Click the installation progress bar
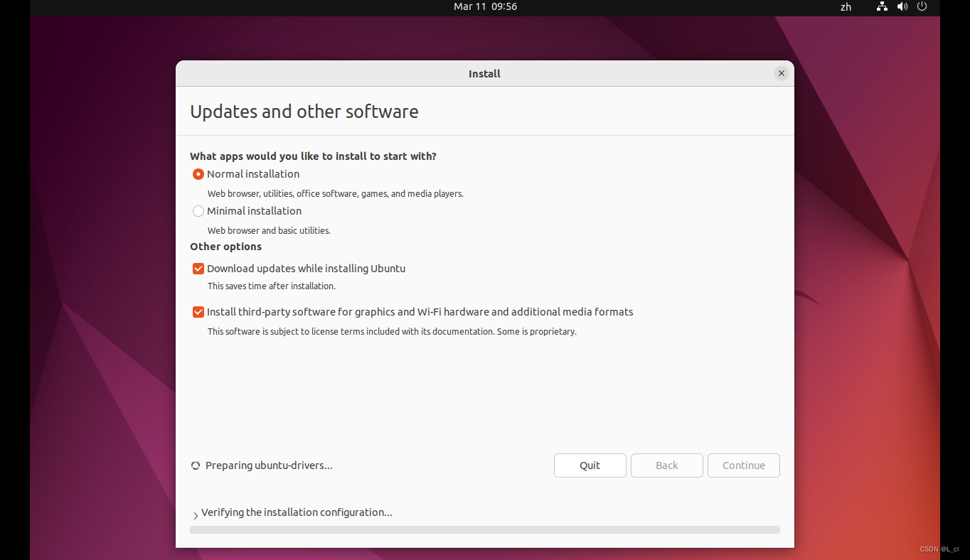Image resolution: width=970 pixels, height=560 pixels. coord(485,529)
